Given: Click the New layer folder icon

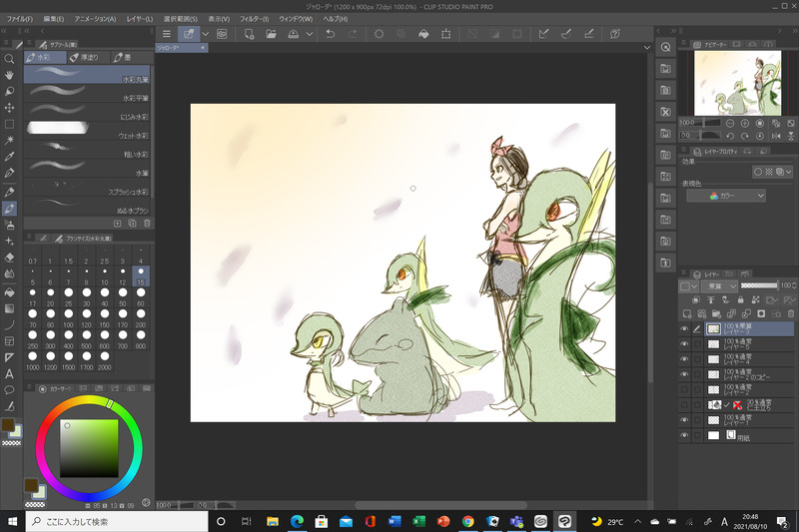Looking at the screenshot, I should pos(716,313).
